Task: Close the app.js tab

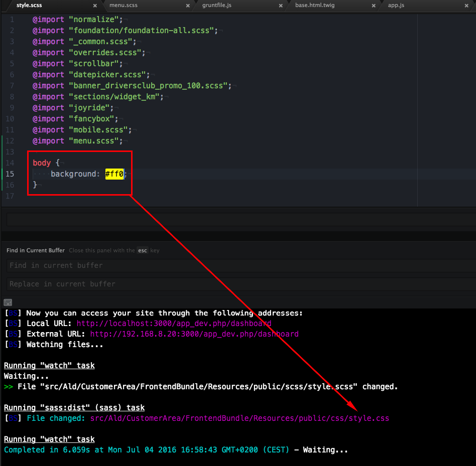Action: click(466, 6)
